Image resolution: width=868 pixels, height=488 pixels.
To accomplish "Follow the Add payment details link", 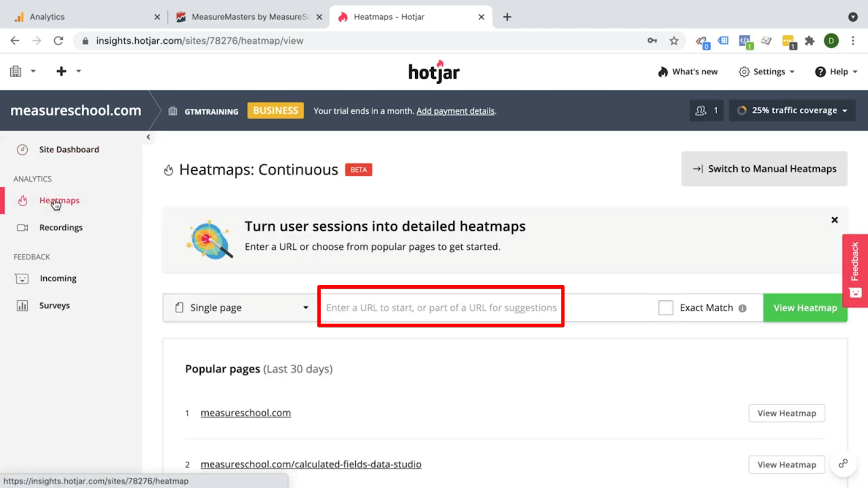I will pos(456,111).
